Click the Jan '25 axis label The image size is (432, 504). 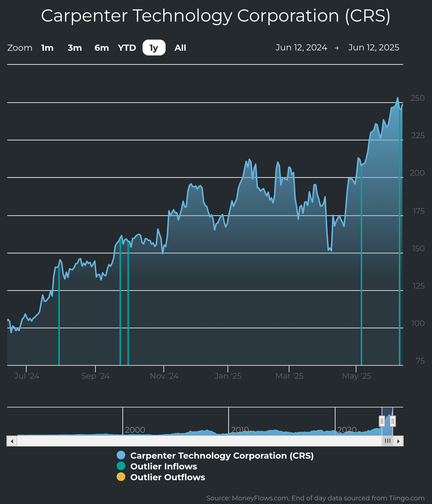click(x=228, y=376)
